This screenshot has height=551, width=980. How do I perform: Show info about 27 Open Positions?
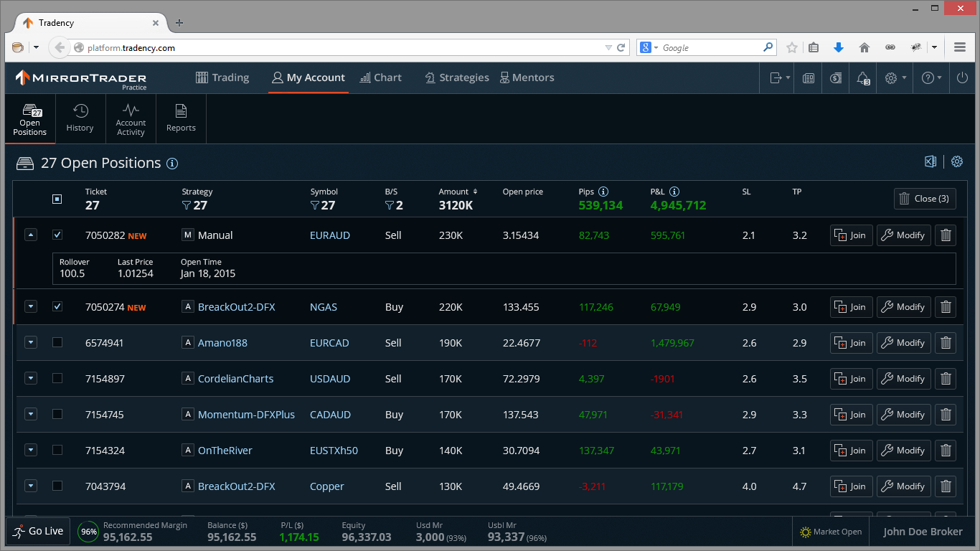pyautogui.click(x=172, y=164)
